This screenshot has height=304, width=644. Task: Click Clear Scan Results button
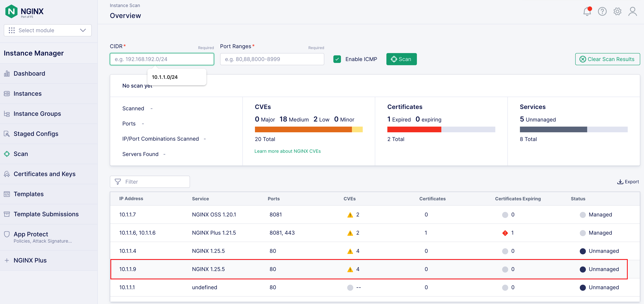pos(607,59)
